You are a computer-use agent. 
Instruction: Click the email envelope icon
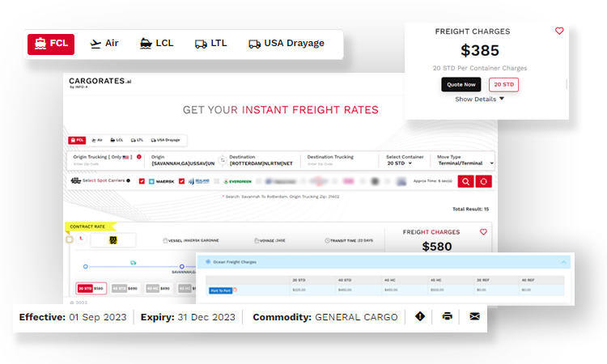point(474,316)
